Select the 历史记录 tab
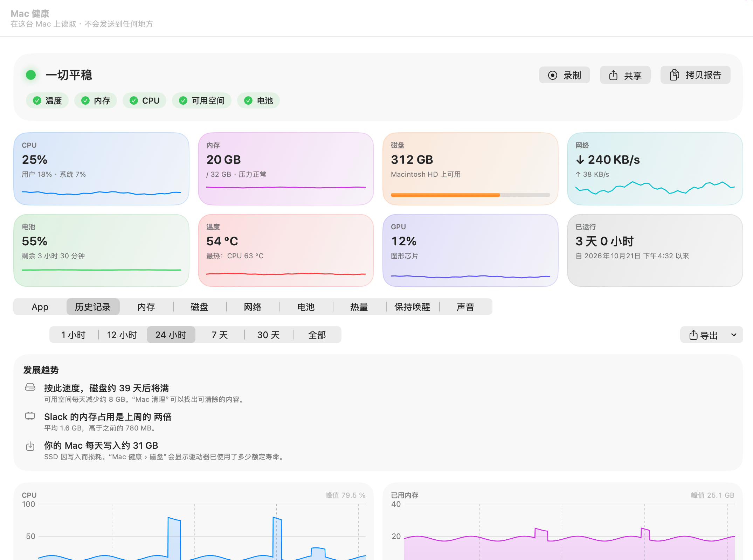The image size is (753, 560). coord(93,307)
